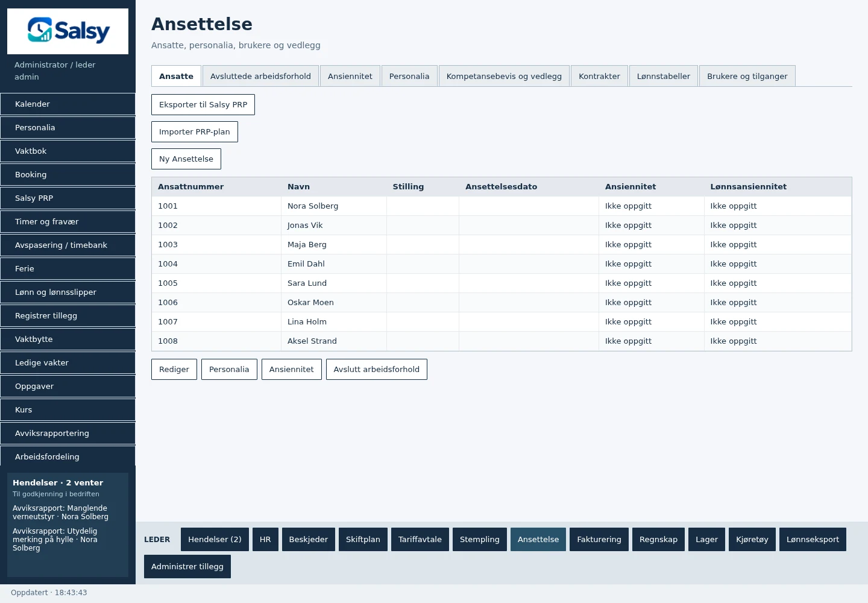This screenshot has width=868, height=603.
Task: Open Fakturering in the leder bar
Action: pos(599,539)
